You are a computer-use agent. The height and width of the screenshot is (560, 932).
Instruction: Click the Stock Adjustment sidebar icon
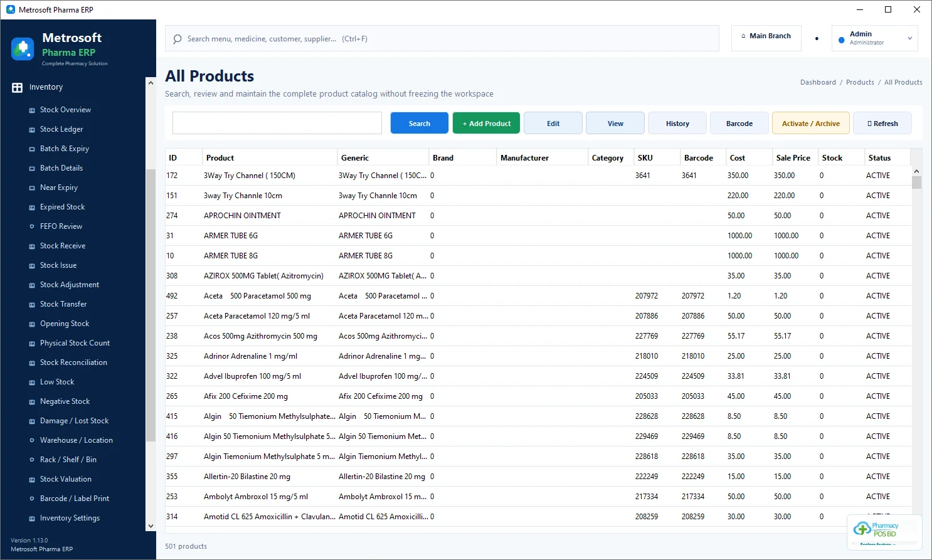tap(32, 285)
